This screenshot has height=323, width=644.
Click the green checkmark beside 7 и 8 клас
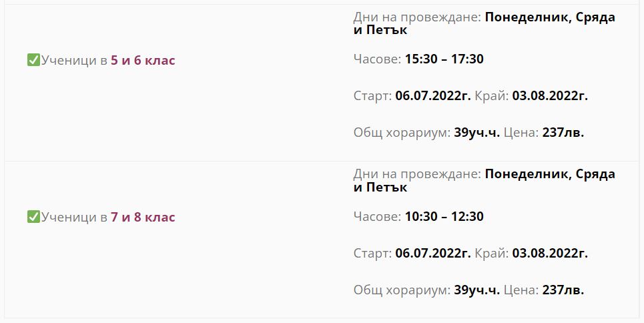coord(33,217)
